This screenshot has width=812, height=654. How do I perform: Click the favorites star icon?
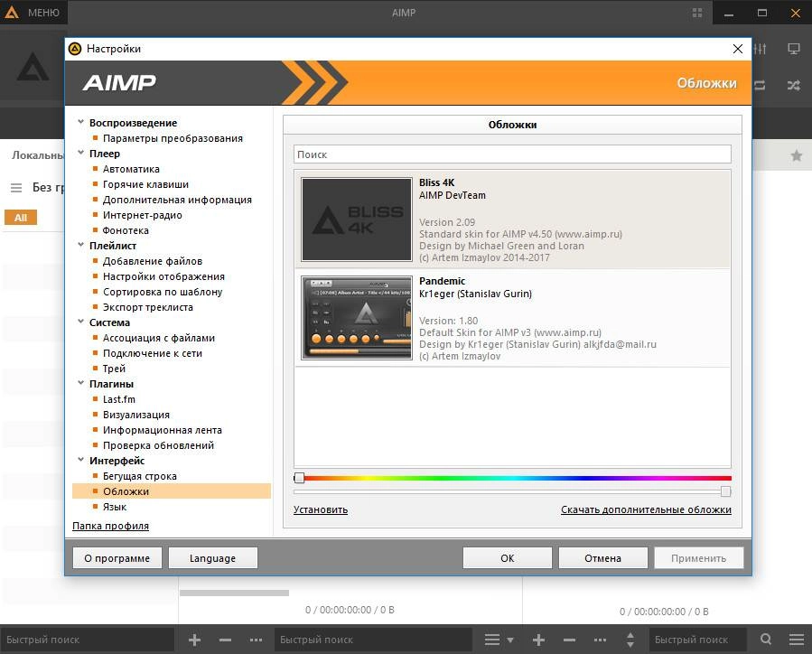797,155
